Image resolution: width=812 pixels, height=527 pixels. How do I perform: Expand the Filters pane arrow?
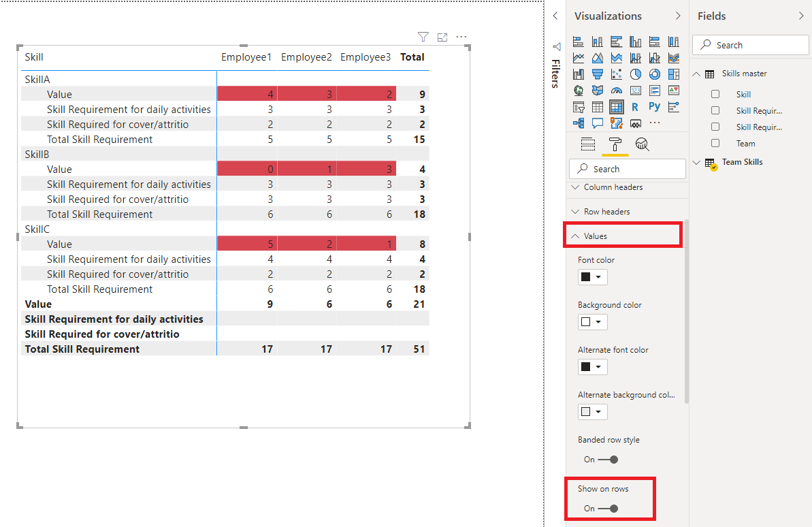coord(555,16)
